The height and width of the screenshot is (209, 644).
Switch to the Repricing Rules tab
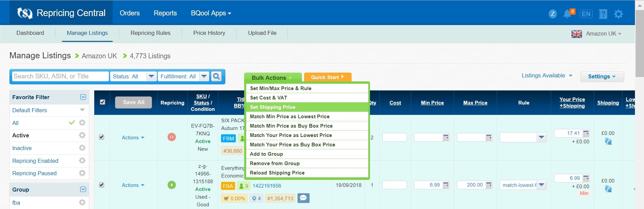pyautogui.click(x=150, y=33)
